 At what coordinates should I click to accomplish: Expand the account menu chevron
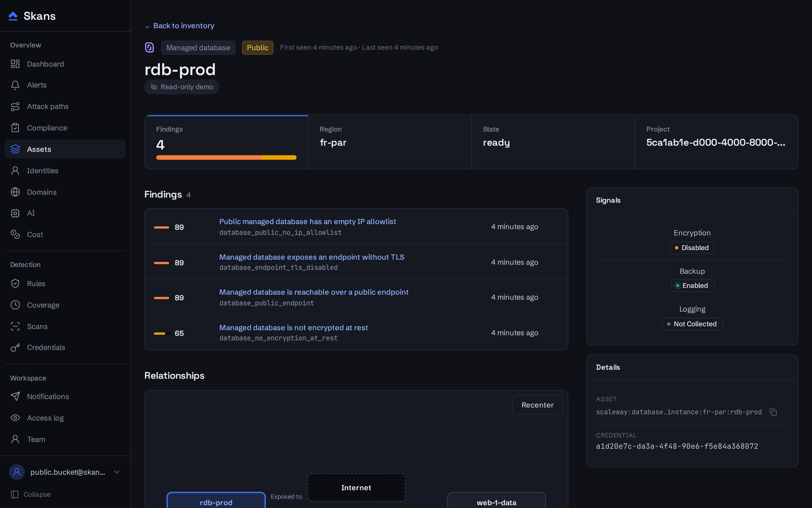click(117, 472)
